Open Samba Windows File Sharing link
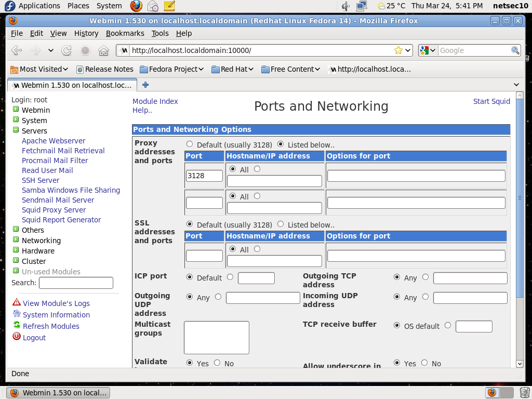The width and height of the screenshot is (532, 399). (71, 190)
